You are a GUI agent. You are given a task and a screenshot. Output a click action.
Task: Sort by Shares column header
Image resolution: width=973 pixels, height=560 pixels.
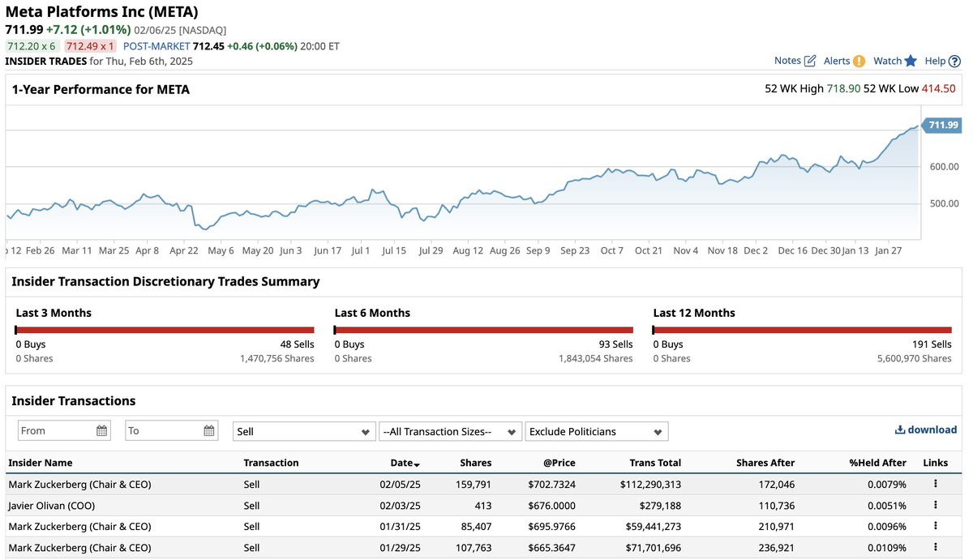click(475, 463)
